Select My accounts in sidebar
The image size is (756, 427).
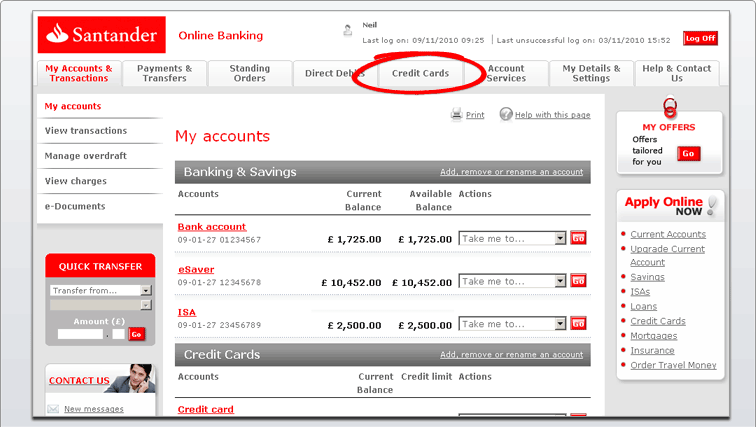click(73, 106)
